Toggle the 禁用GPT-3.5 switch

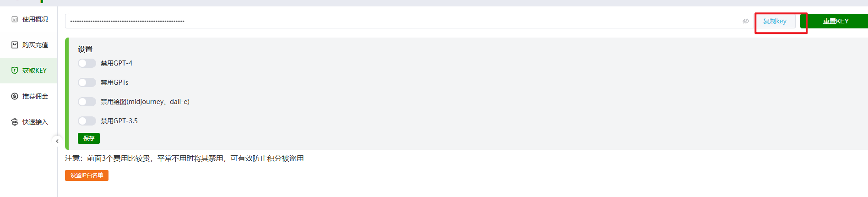(x=87, y=121)
